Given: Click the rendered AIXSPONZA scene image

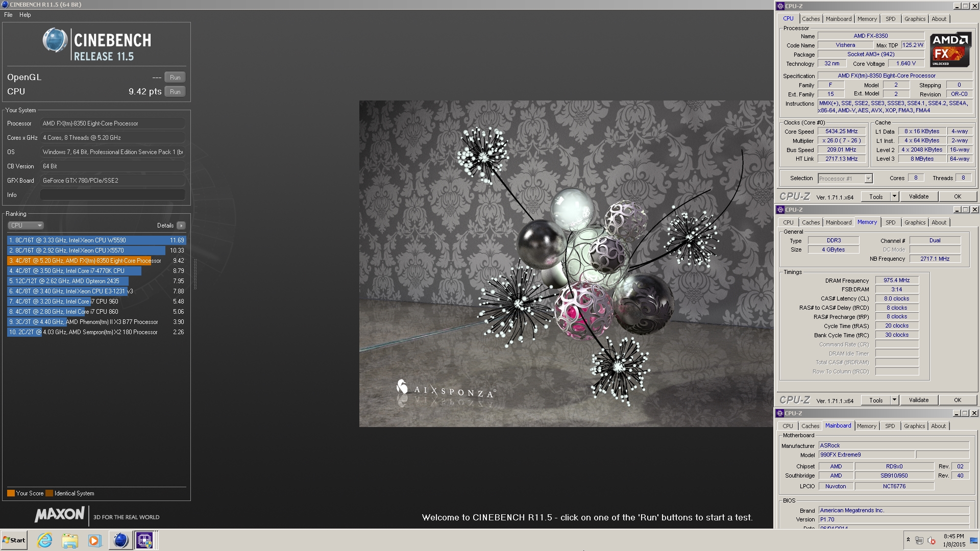Looking at the screenshot, I should pyautogui.click(x=566, y=264).
